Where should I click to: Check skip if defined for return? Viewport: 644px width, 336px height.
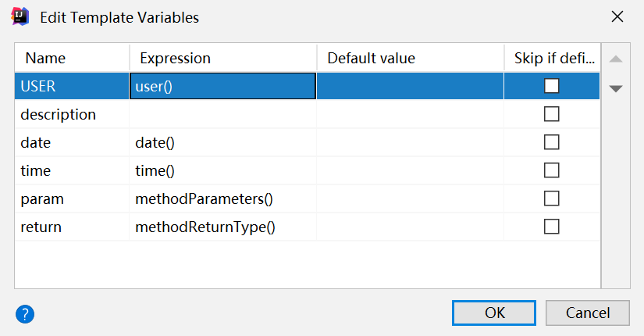pos(552,227)
